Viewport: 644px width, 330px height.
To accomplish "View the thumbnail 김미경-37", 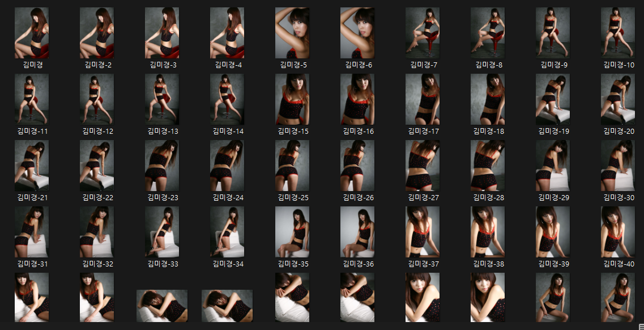I will pos(424,230).
